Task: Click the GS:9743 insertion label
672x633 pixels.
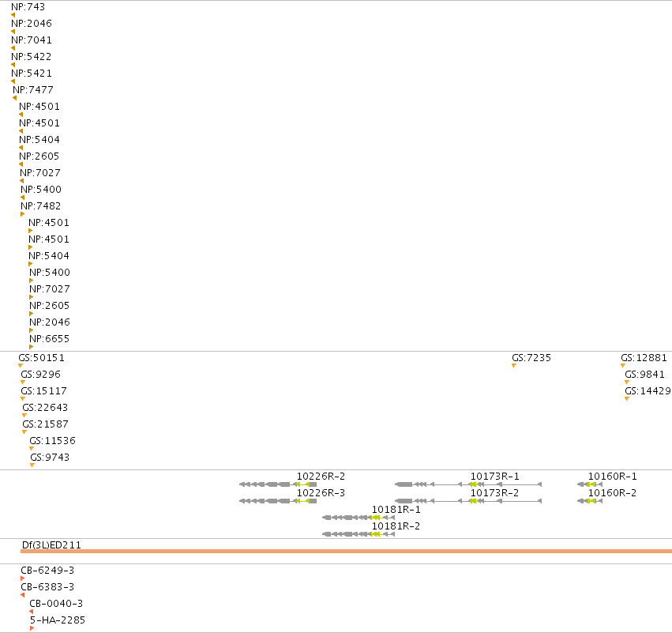Action: tap(50, 458)
